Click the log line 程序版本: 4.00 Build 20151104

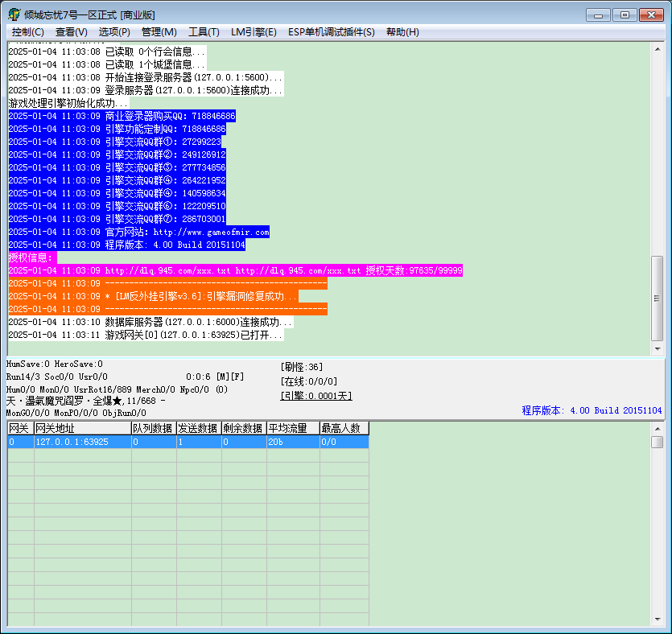(x=127, y=245)
